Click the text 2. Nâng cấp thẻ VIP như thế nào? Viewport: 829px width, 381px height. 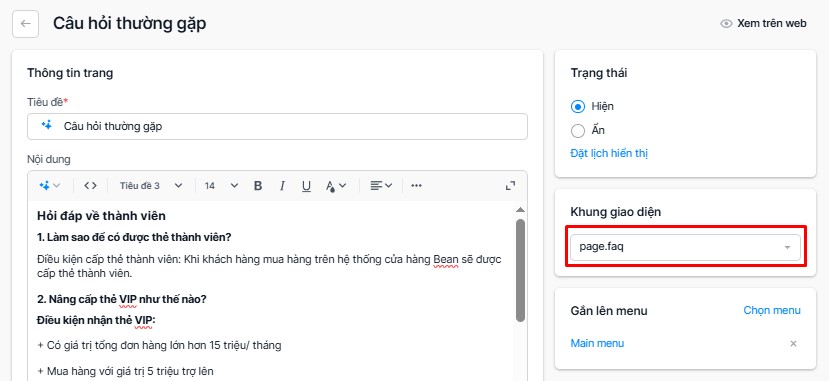(122, 299)
